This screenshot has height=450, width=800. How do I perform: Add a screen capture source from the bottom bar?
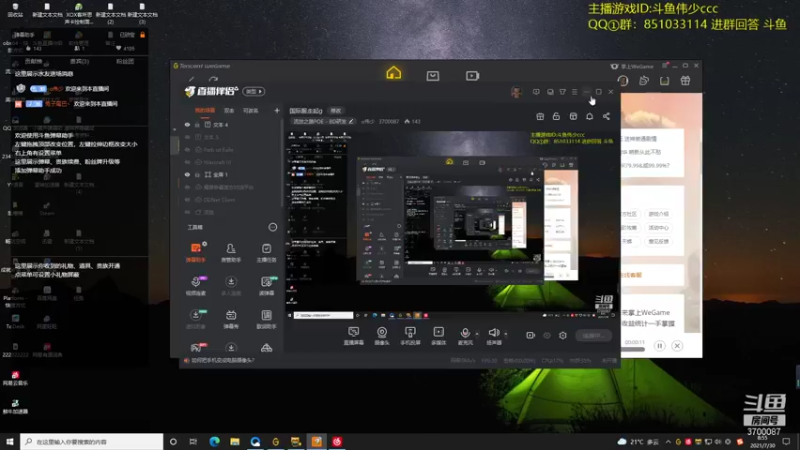[x=353, y=336]
